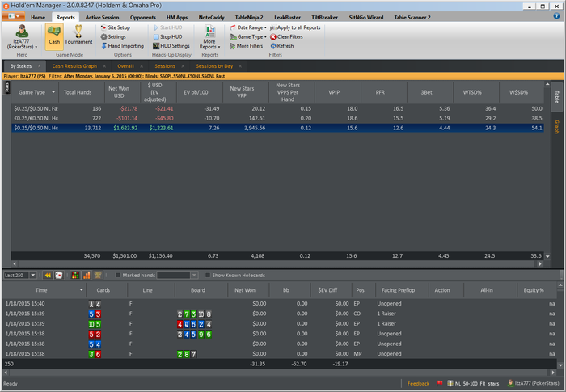Switch to the vertical Graph side tab
Screen dimensions: 566x392
(x=556, y=128)
